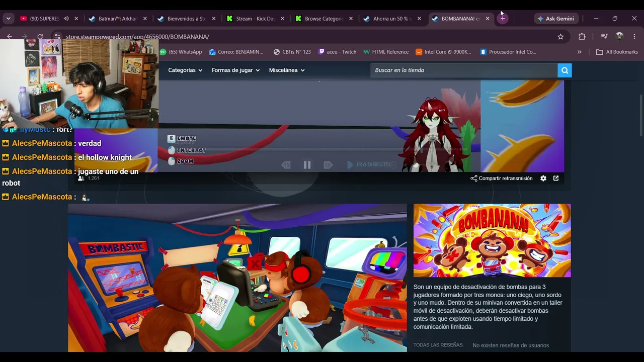Open the Procesador Intel bookmark
The width and height of the screenshot is (644, 362).
(x=508, y=52)
